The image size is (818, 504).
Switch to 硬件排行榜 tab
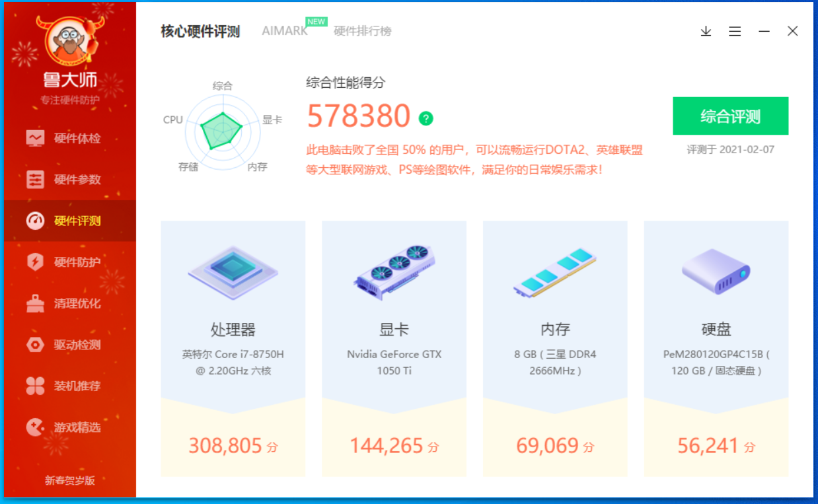363,31
